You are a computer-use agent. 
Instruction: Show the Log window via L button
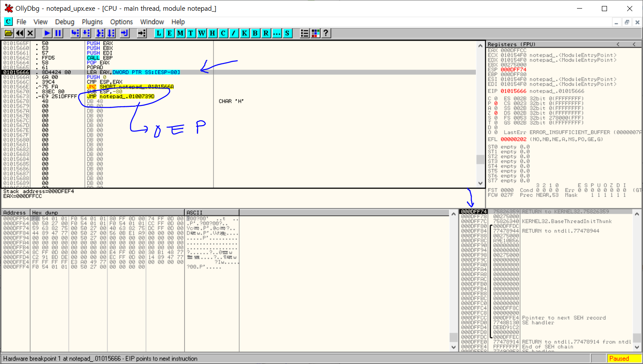(159, 33)
